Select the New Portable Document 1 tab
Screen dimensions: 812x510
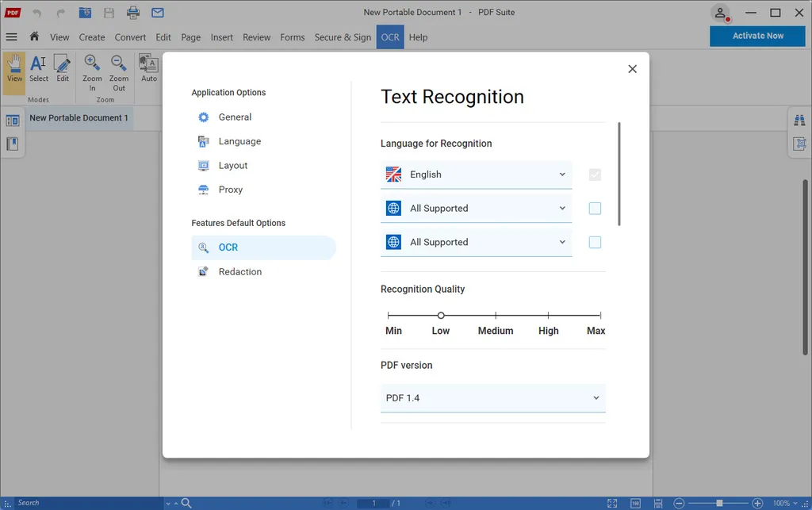click(x=79, y=118)
